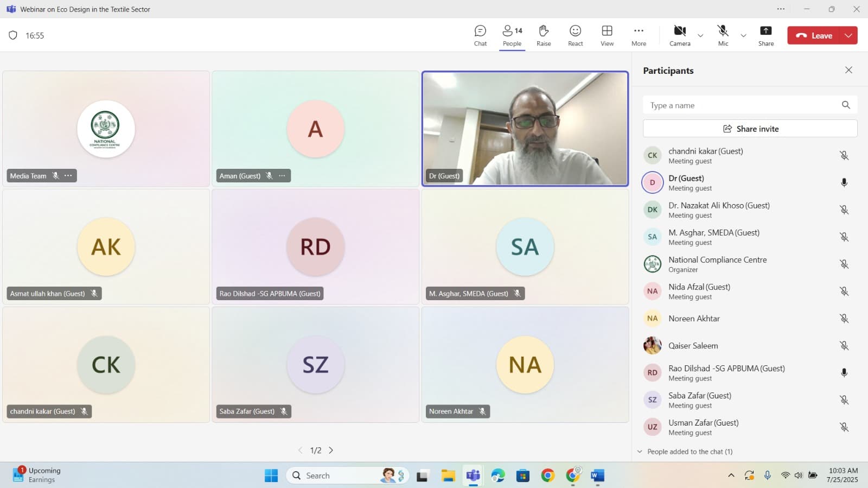Viewport: 868px width, 488px height.
Task: Go to next page of participant tiles
Action: (331, 451)
